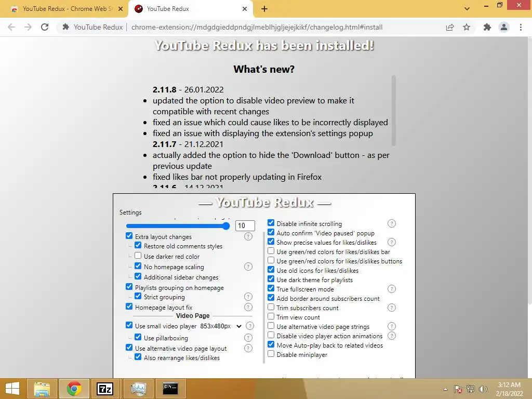Enable Disable miniplayer option
This screenshot has width=532, height=399.
click(271, 354)
